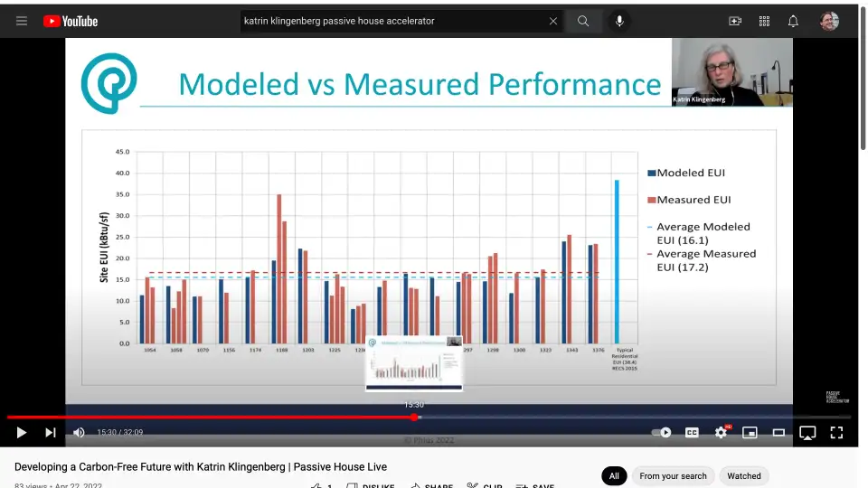Image resolution: width=868 pixels, height=488 pixels.
Task: Open the notifications bell
Action: click(793, 21)
